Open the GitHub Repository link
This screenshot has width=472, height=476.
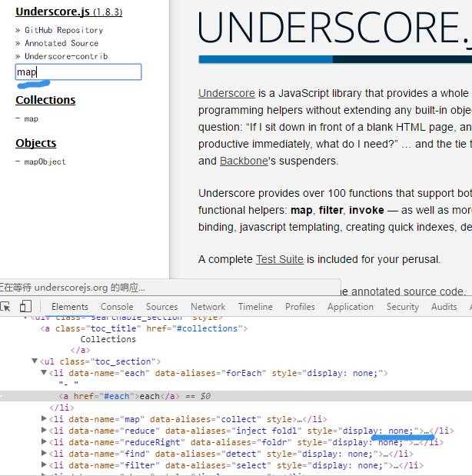point(64,30)
